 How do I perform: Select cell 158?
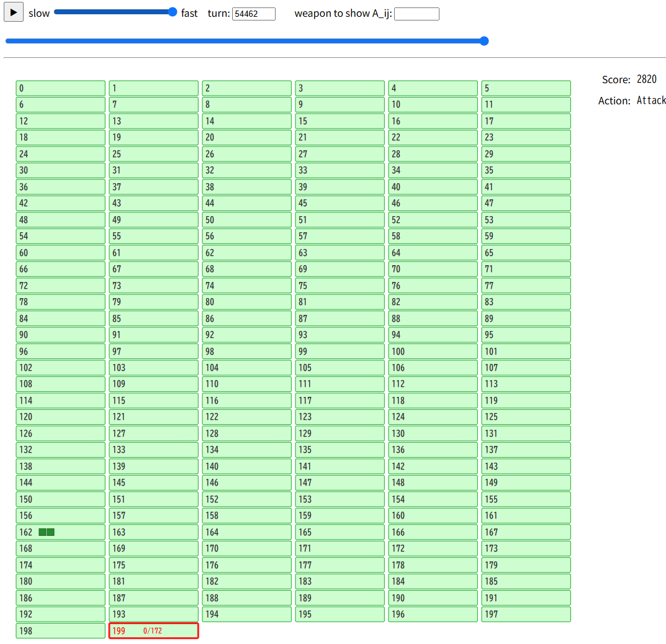pos(247,515)
